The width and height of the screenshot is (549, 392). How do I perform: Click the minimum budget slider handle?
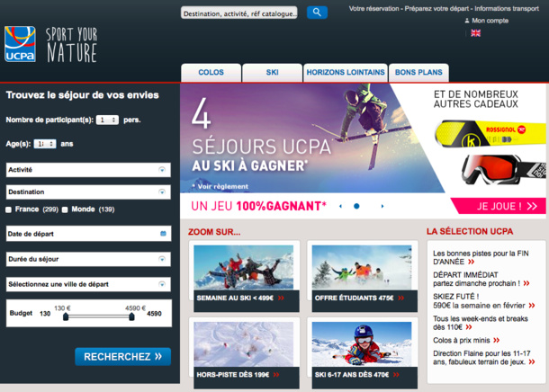66,317
